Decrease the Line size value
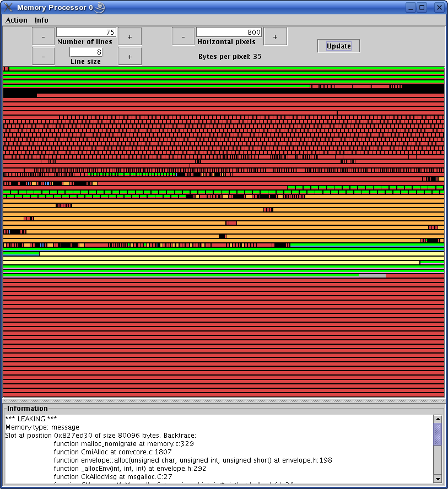The width and height of the screenshot is (448, 489). pyautogui.click(x=44, y=57)
